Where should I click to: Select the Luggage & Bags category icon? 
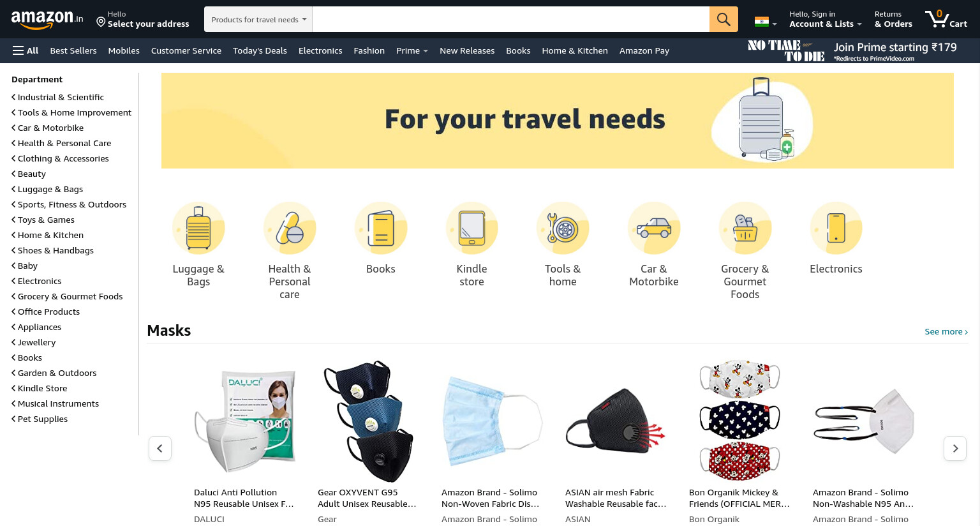[x=198, y=229]
